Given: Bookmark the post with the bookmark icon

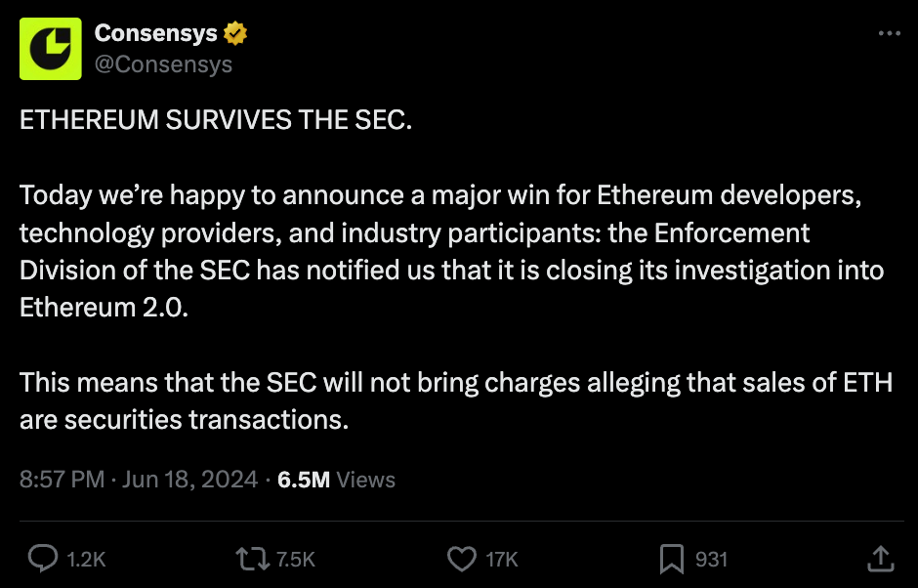Looking at the screenshot, I should 672,559.
